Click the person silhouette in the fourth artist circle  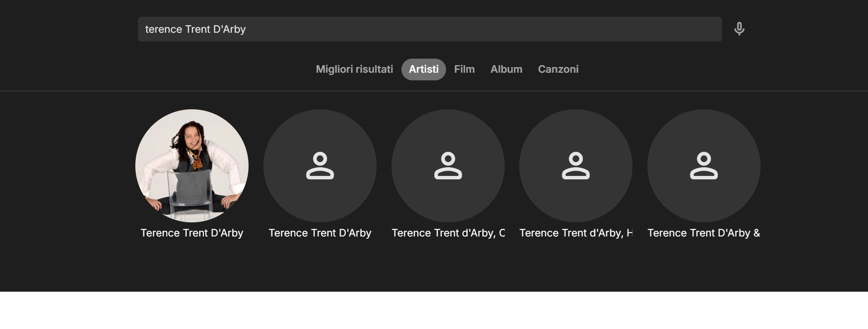[576, 166]
